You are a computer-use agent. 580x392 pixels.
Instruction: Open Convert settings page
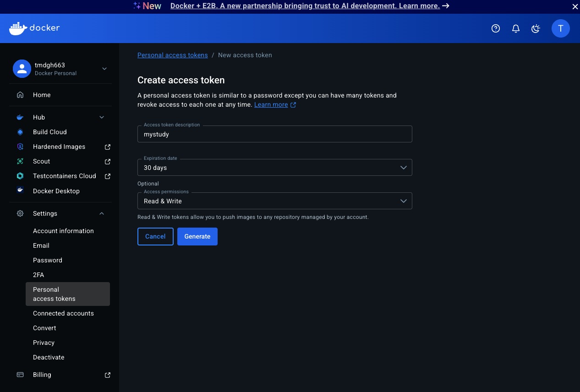coord(44,328)
